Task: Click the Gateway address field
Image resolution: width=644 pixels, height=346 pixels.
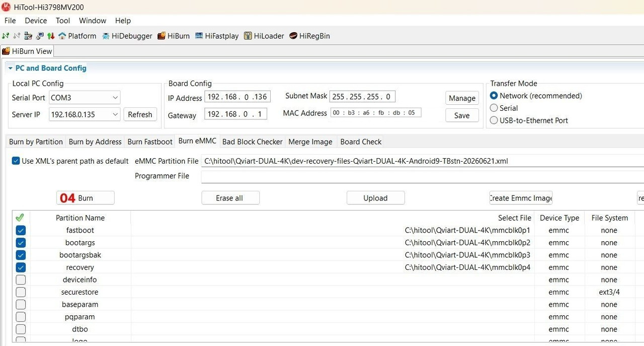Action: (x=235, y=114)
